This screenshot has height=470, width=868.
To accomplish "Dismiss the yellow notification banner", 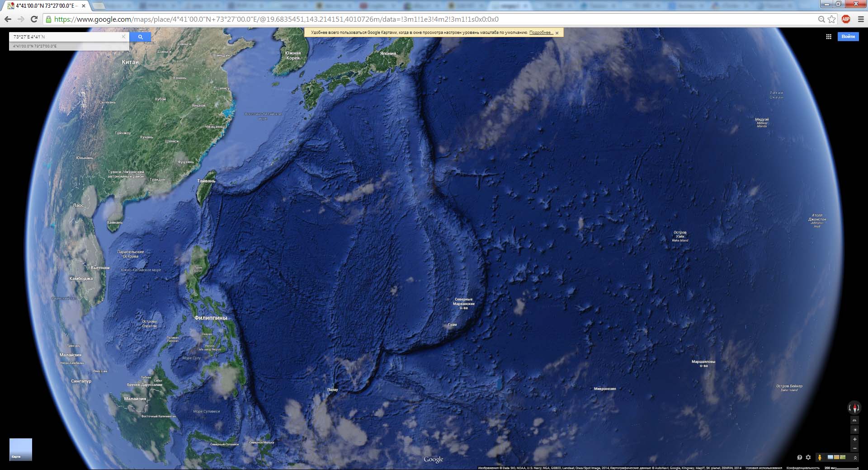I will click(x=557, y=33).
